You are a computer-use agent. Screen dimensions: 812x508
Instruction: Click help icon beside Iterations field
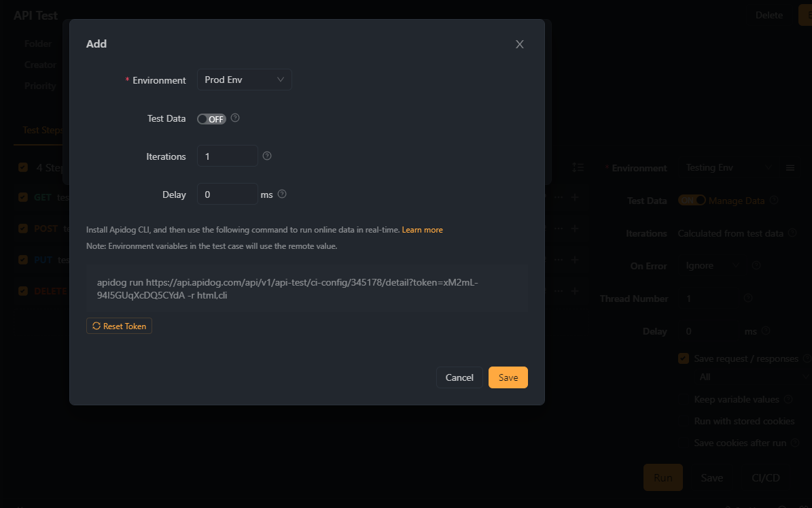(x=267, y=156)
